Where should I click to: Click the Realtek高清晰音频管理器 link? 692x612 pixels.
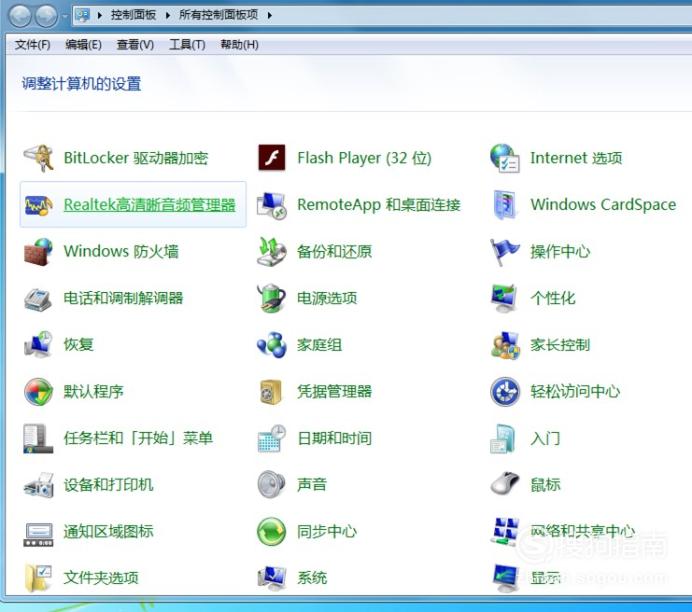point(150,205)
